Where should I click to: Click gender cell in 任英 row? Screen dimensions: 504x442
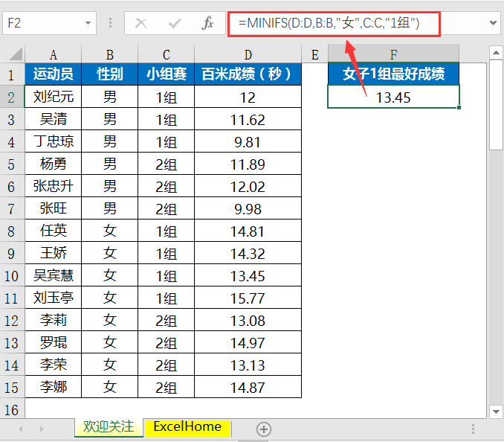coord(109,231)
